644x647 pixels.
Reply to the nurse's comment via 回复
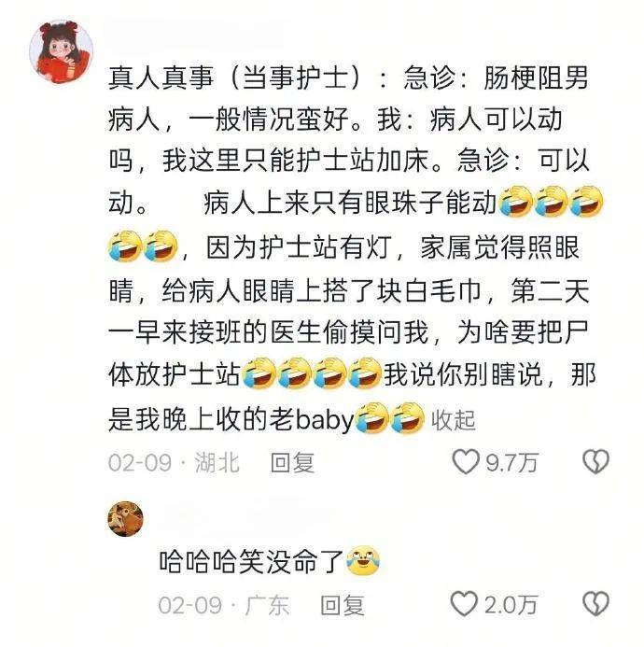(292, 462)
